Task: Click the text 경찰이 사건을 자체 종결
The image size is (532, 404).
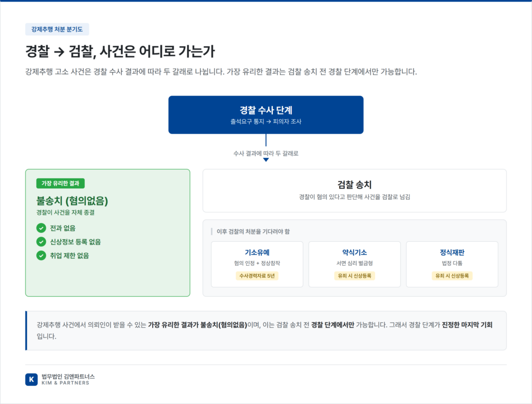Action: 65,213
